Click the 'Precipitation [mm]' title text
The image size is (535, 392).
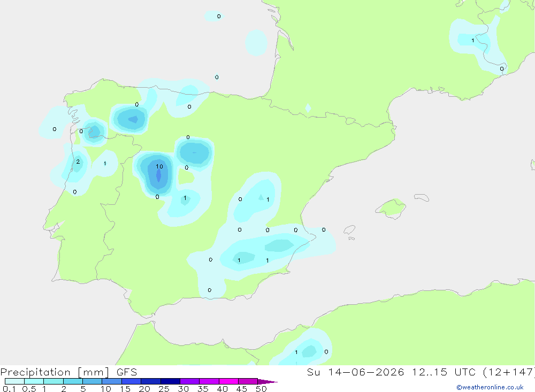(55, 372)
